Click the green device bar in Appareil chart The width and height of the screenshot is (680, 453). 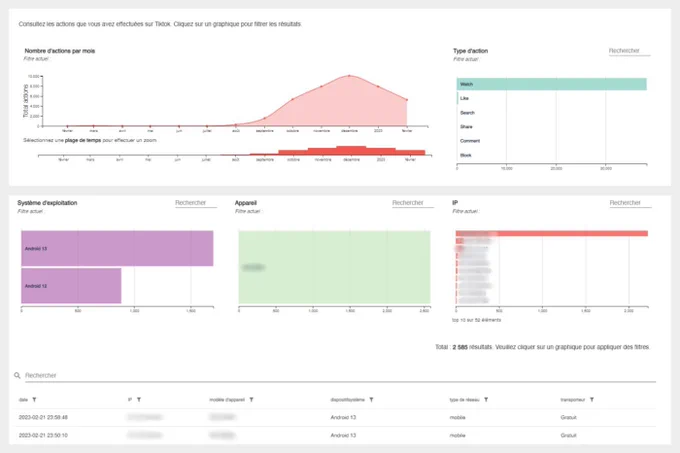[334, 267]
